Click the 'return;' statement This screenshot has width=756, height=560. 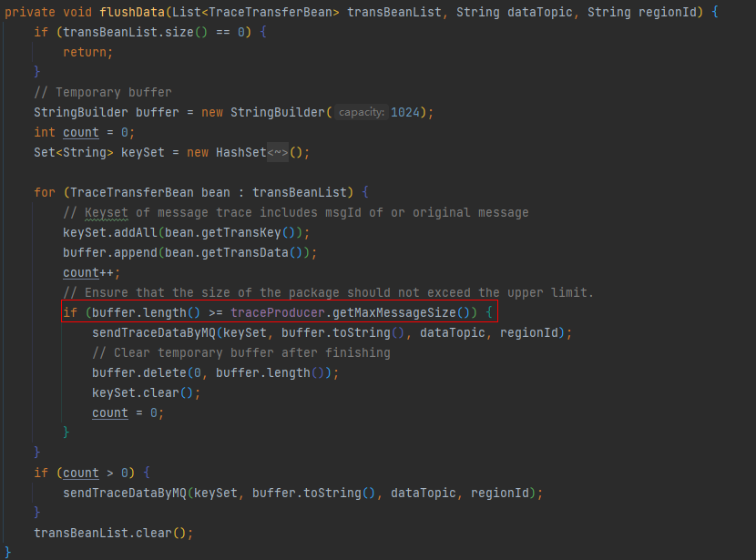coord(87,52)
